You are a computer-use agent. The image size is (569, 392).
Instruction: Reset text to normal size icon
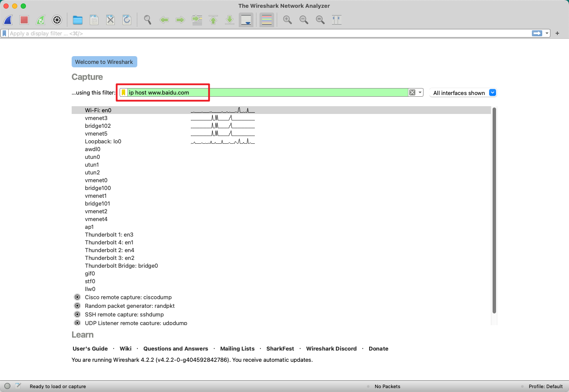[320, 20]
